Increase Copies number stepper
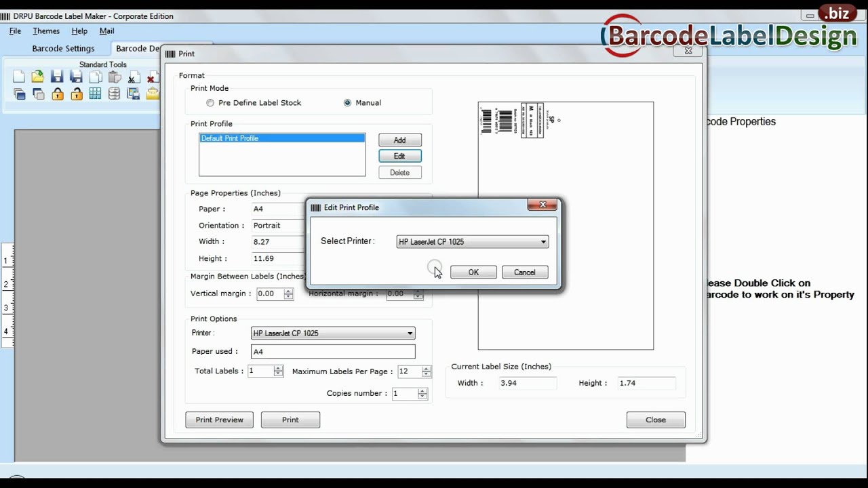 (x=422, y=391)
